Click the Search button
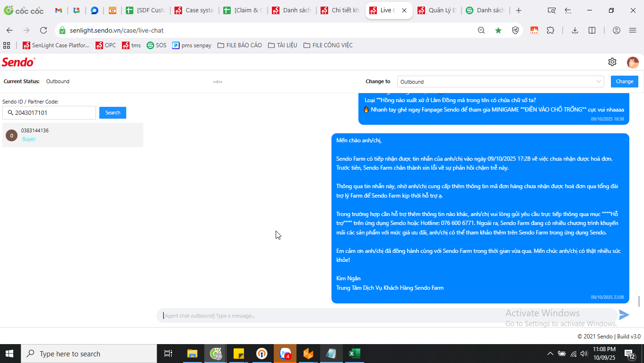Image resolution: width=644 pixels, height=363 pixels. [x=113, y=112]
